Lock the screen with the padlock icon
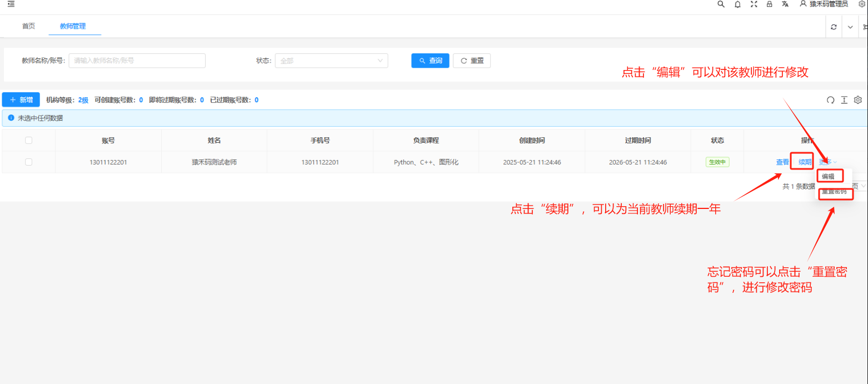Viewport: 868px width, 384px height. point(769,4)
